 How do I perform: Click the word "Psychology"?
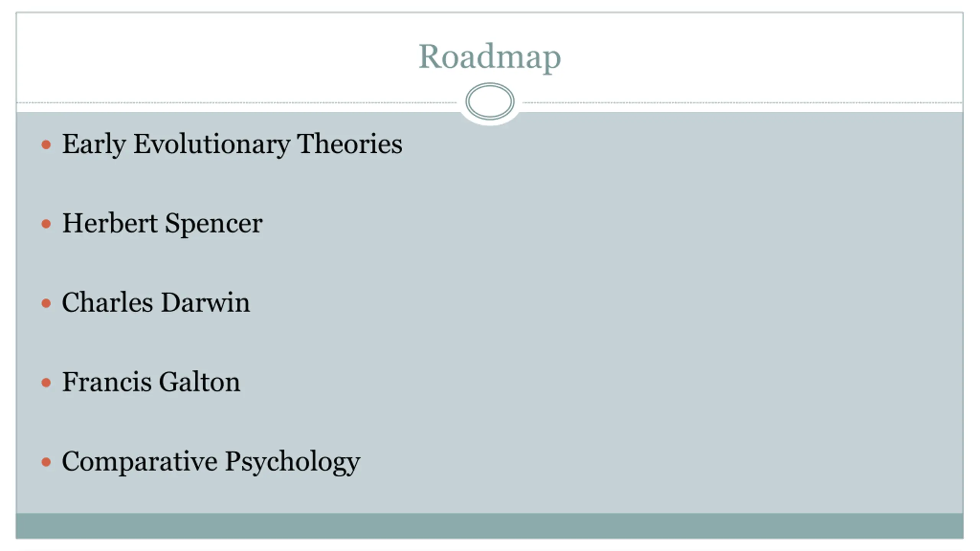[292, 462]
